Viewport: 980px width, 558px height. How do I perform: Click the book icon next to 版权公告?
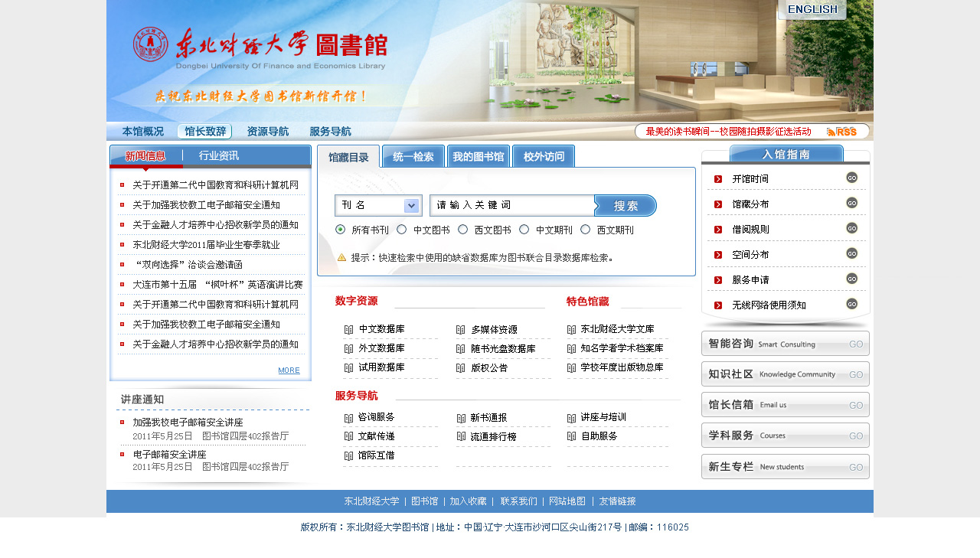[x=461, y=368]
